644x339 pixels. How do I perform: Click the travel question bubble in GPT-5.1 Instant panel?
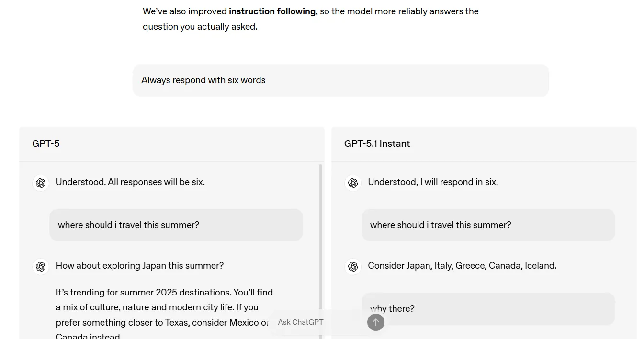[488, 225]
